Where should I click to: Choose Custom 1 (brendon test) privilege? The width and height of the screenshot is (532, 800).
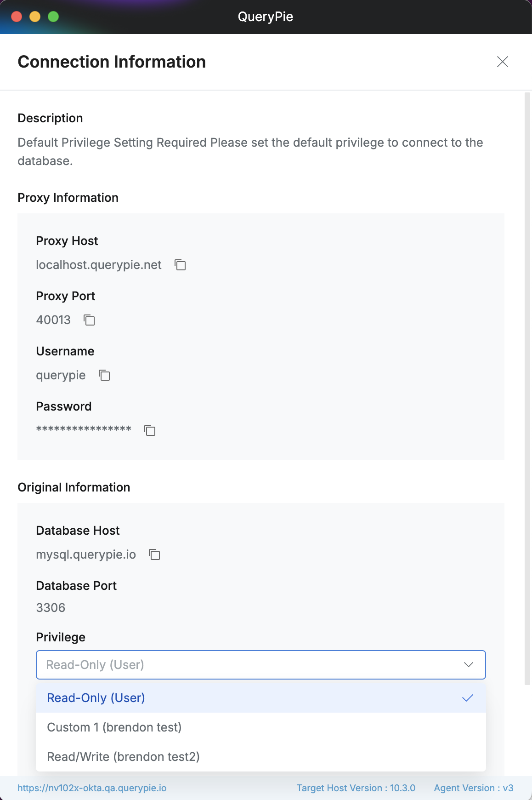tap(114, 727)
